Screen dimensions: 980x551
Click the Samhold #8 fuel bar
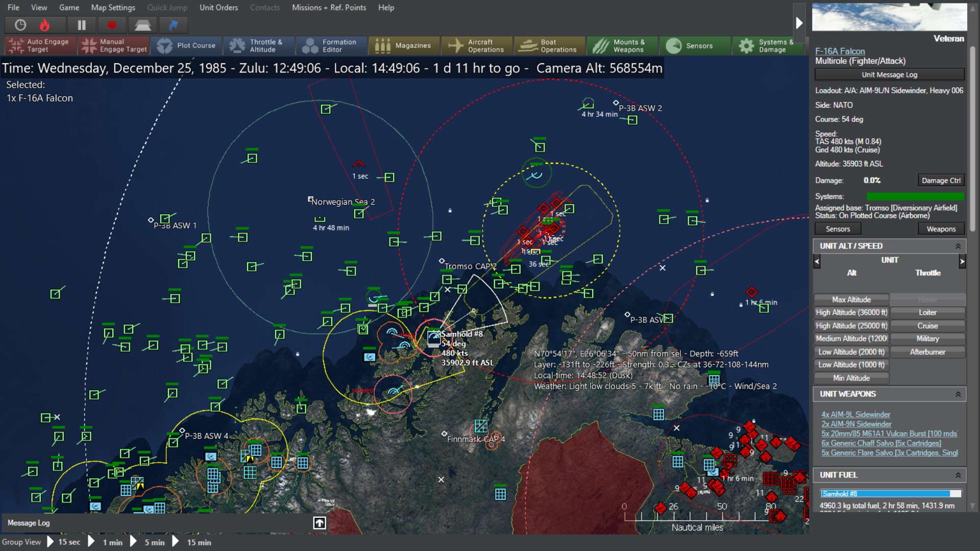891,493
